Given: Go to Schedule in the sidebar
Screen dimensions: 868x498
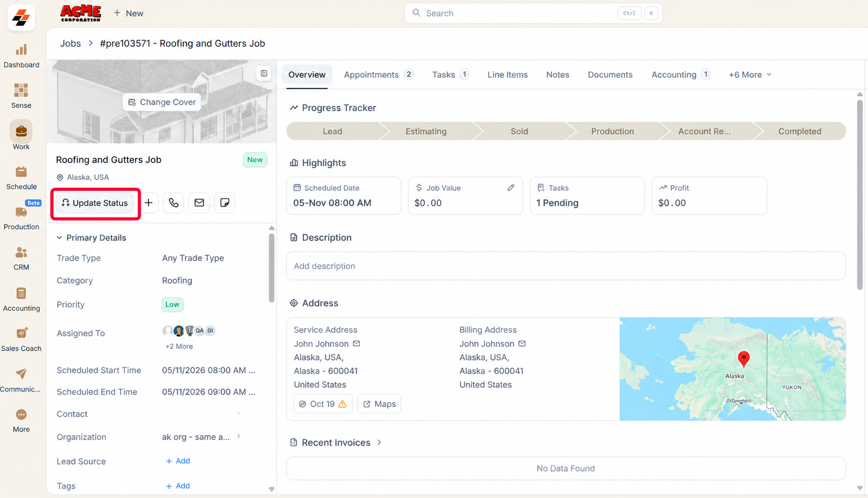Looking at the screenshot, I should (x=21, y=178).
